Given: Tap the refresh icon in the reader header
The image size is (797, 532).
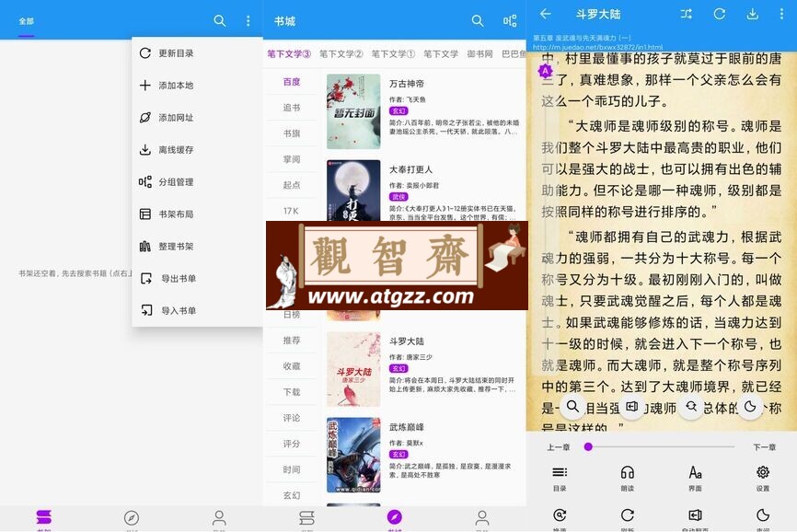Looking at the screenshot, I should [x=719, y=14].
